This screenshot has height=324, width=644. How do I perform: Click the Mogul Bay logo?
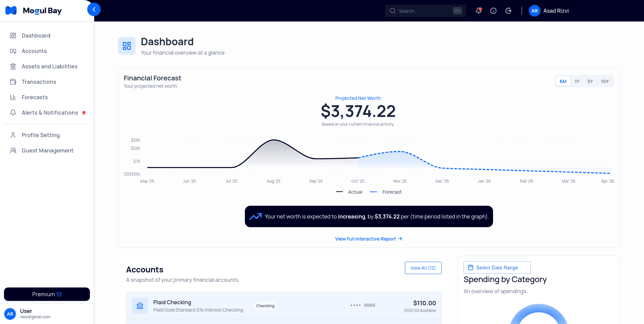coord(33,10)
